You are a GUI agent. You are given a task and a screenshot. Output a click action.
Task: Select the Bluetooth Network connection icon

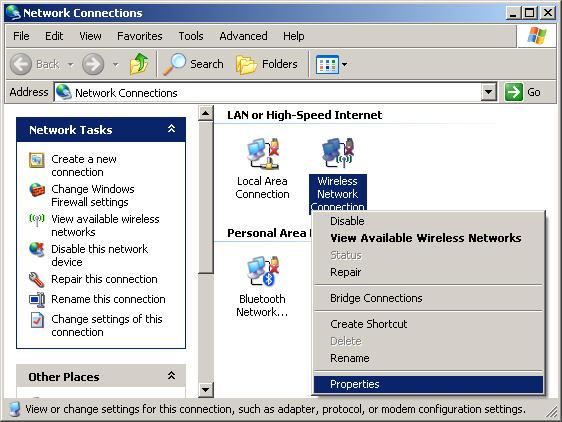click(x=263, y=271)
